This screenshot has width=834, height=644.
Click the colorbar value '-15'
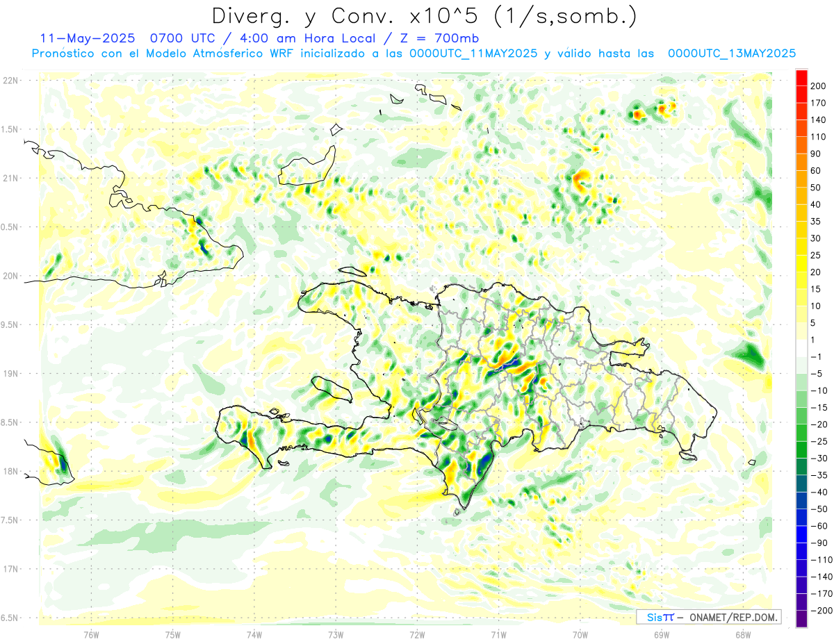point(819,407)
